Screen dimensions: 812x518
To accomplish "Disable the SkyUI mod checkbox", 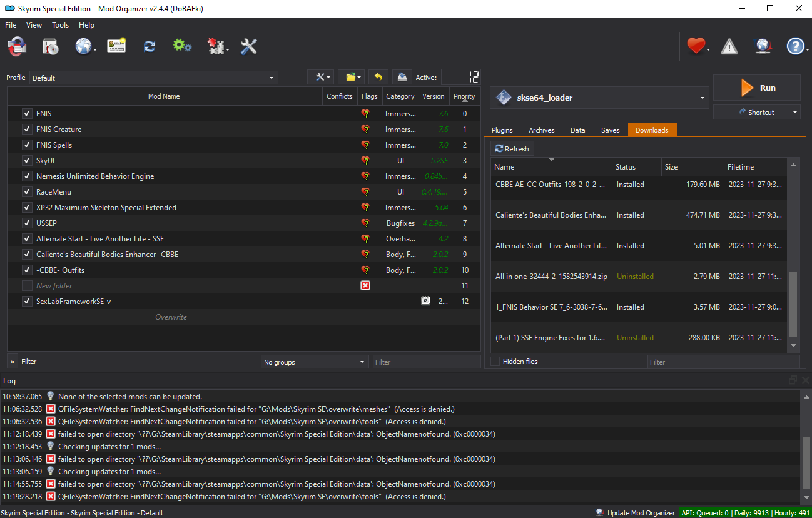I will click(27, 161).
